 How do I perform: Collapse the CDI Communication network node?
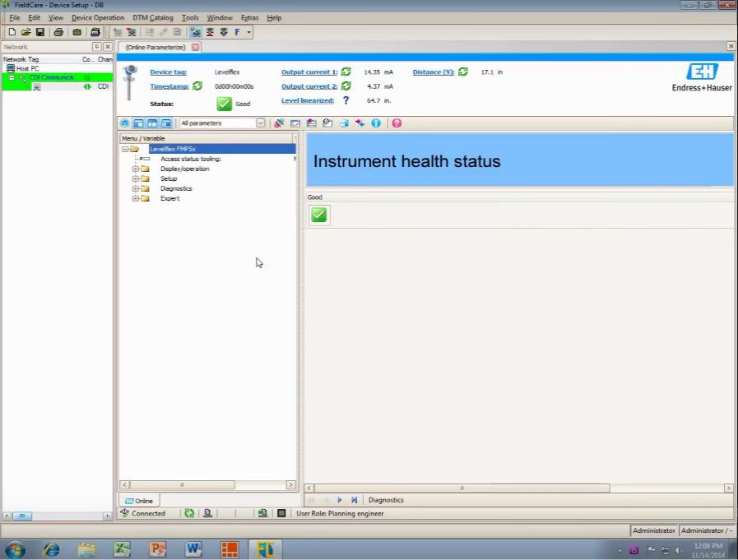click(x=12, y=77)
